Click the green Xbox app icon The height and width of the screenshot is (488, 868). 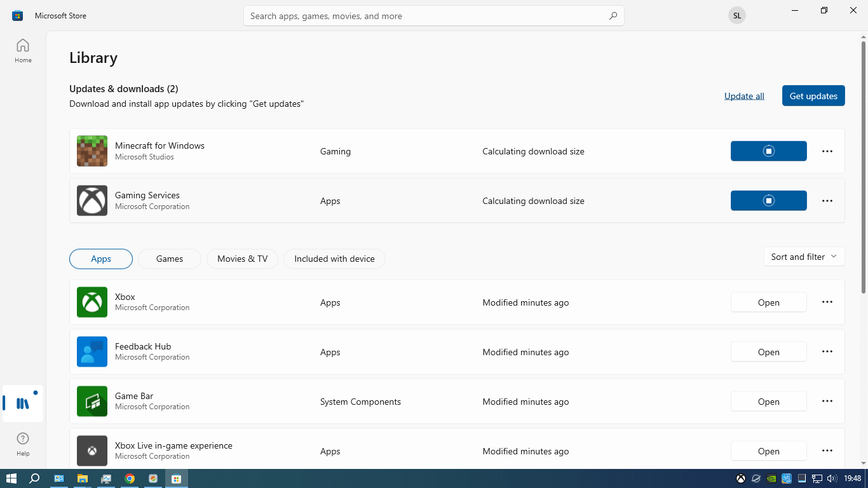(x=92, y=302)
